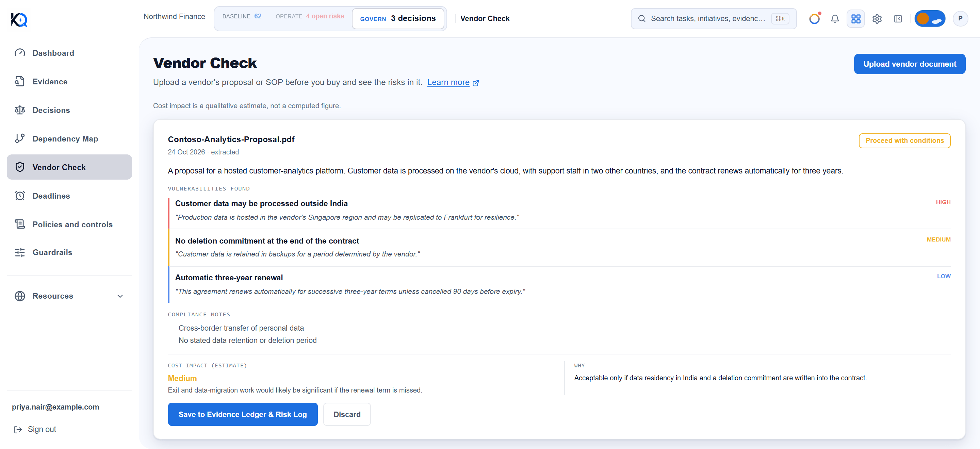Save to Evidence Ledger & Risk Log
The image size is (980, 449).
[x=243, y=414]
